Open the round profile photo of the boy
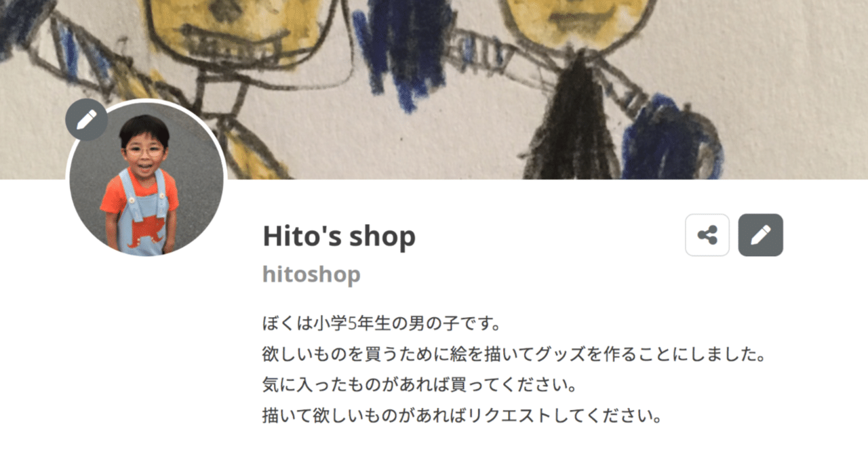The image size is (868, 454). pos(146,179)
